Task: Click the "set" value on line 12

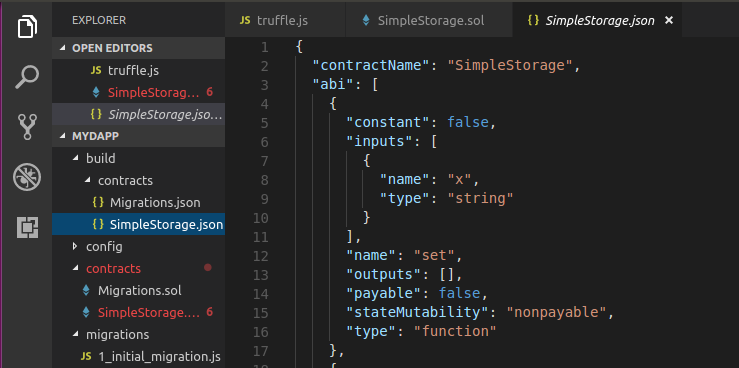Action: [x=434, y=256]
